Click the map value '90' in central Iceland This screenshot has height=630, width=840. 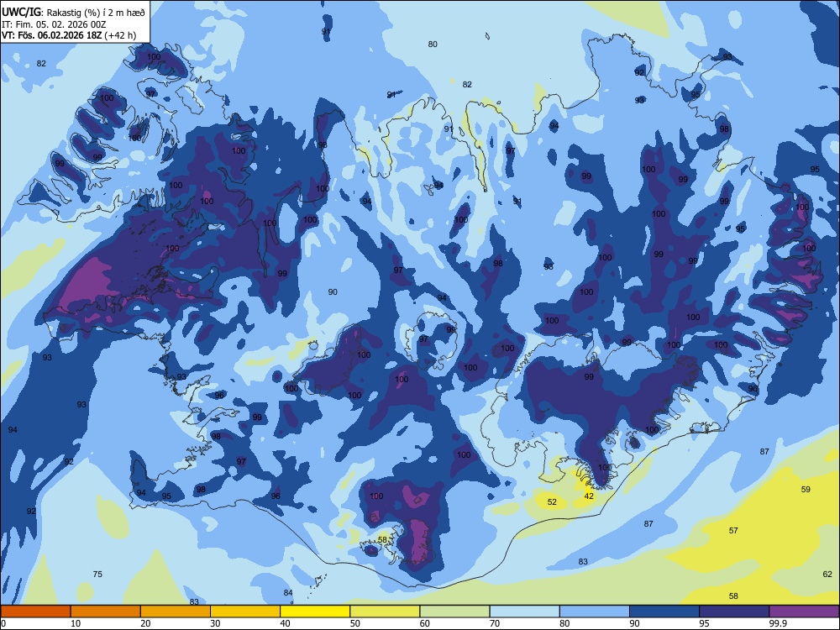333,292
